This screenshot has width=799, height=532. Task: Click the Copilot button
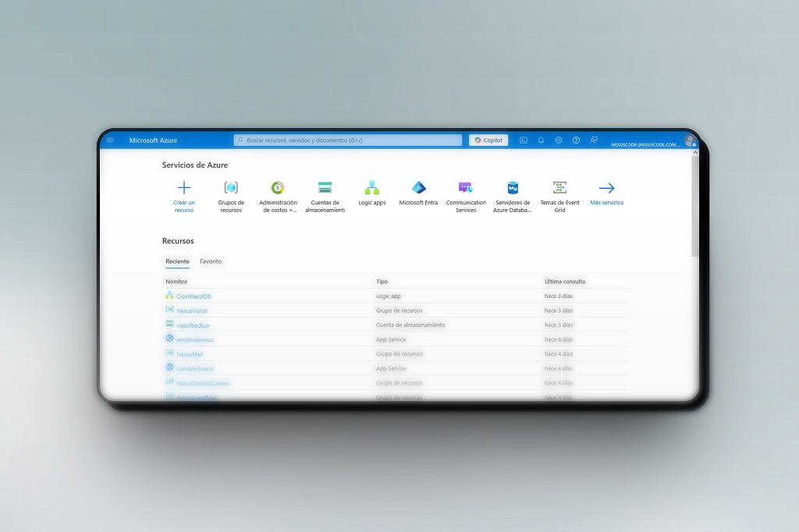click(x=488, y=140)
